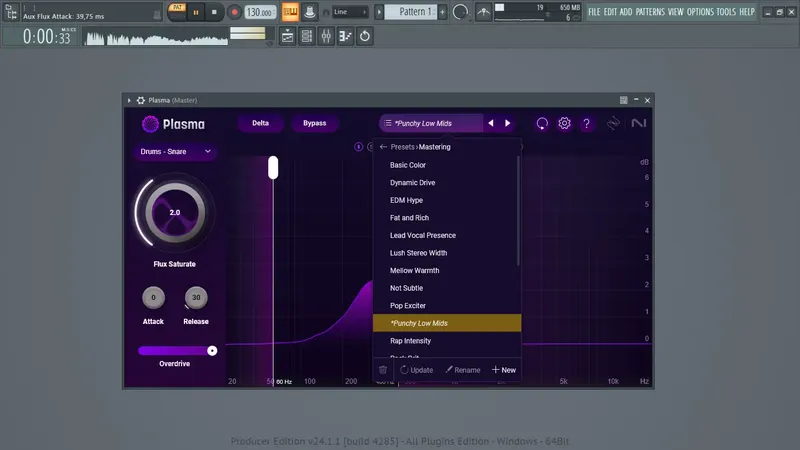Click the 60 Hz frequency band handle

tap(273, 167)
